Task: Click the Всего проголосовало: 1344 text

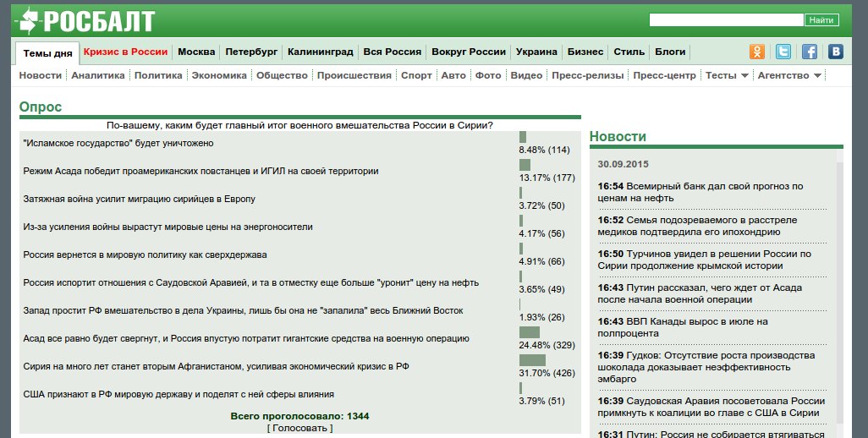Action: [300, 416]
